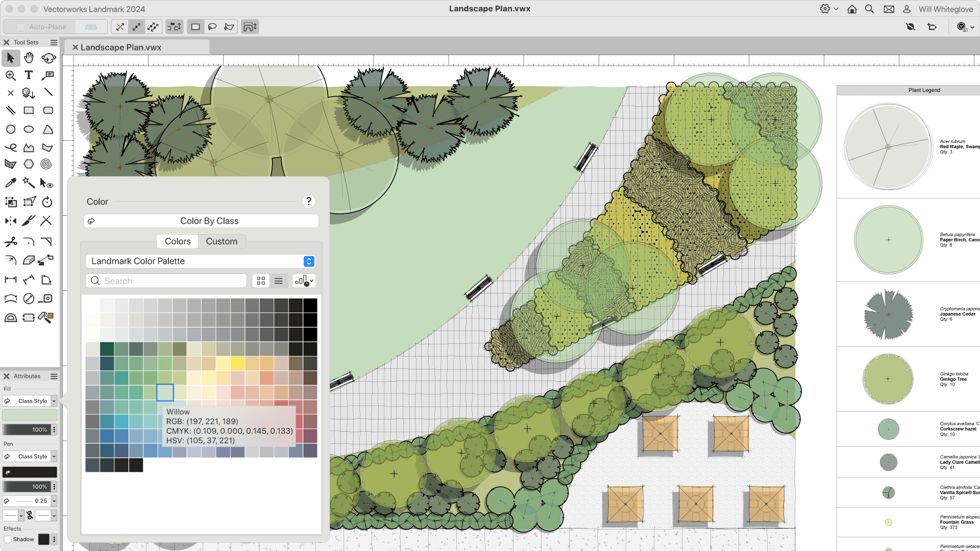Expand the Landmark Color Palette dropdown
Viewport: 980px width, 551px height.
coord(309,261)
